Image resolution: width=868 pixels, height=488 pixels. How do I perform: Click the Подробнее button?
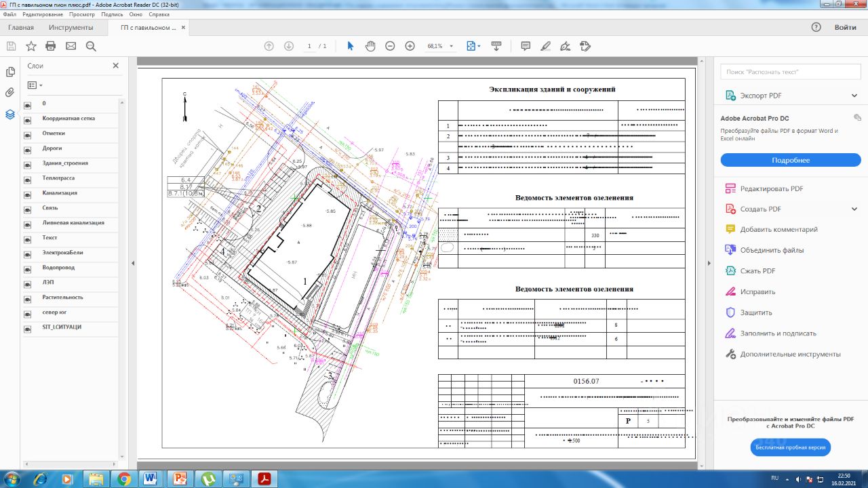tap(790, 161)
